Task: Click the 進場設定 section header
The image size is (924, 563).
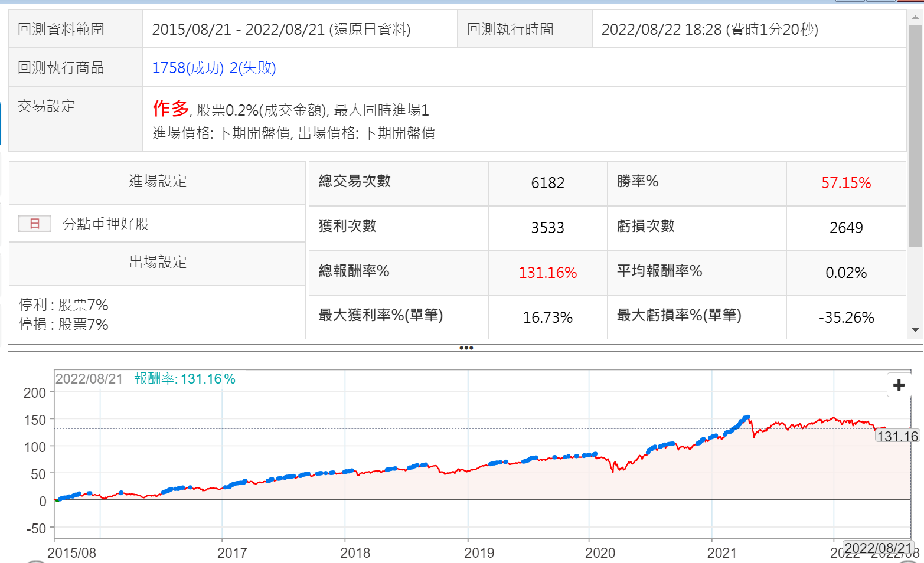Action: click(x=158, y=181)
